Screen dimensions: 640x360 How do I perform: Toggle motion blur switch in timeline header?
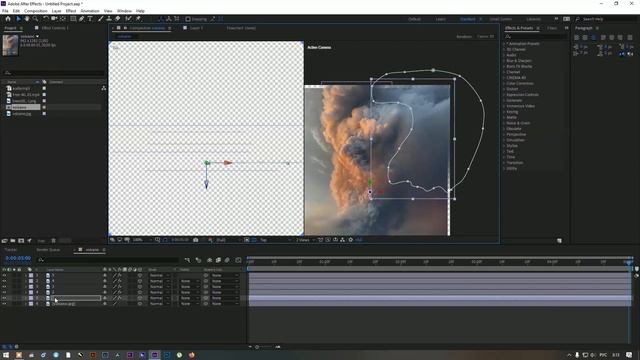(x=227, y=260)
